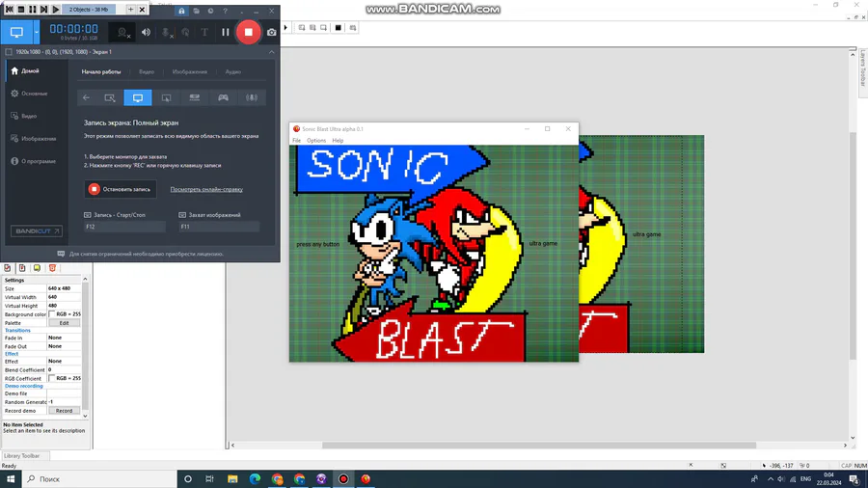The width and height of the screenshot is (868, 488).
Task: Click the Поиск search box in taskbar
Action: 99,479
